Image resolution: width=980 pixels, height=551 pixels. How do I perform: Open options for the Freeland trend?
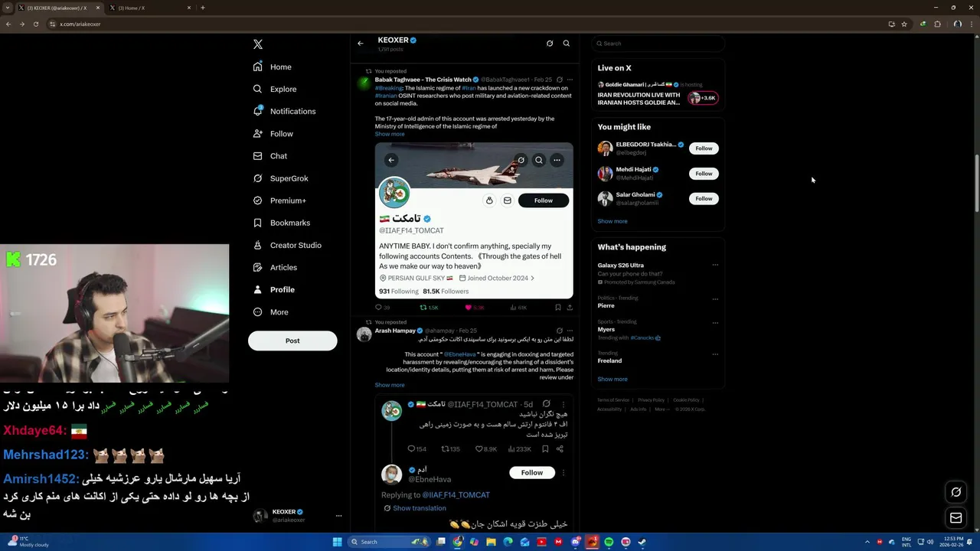(716, 354)
